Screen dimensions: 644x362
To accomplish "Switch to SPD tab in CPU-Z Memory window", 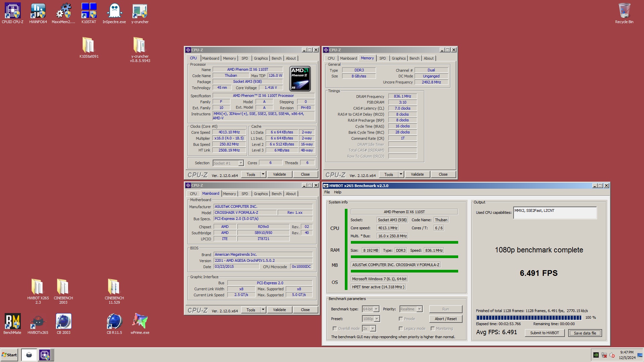I will 383,58.
